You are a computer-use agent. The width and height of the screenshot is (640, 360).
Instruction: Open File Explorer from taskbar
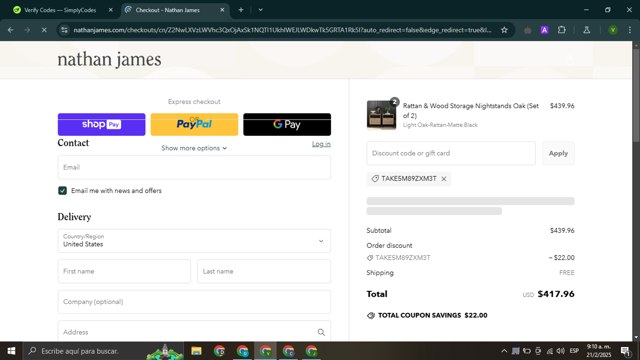pos(196,351)
